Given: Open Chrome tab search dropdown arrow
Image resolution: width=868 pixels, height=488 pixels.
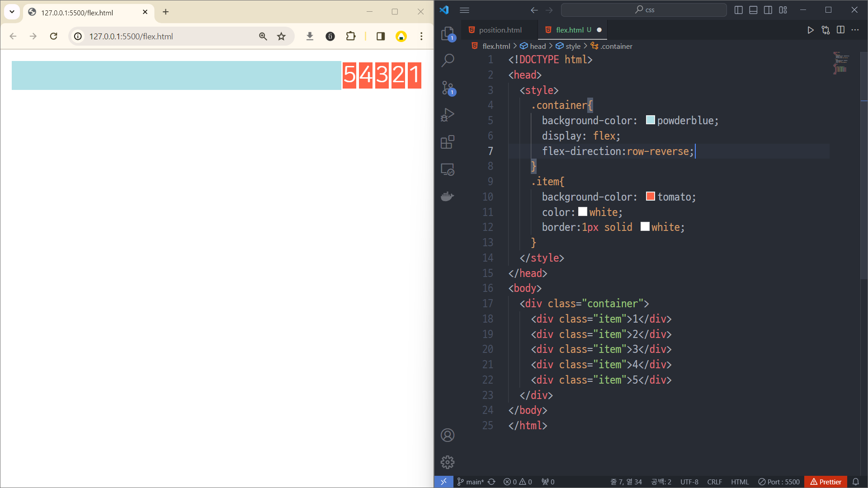Looking at the screenshot, I should point(12,12).
